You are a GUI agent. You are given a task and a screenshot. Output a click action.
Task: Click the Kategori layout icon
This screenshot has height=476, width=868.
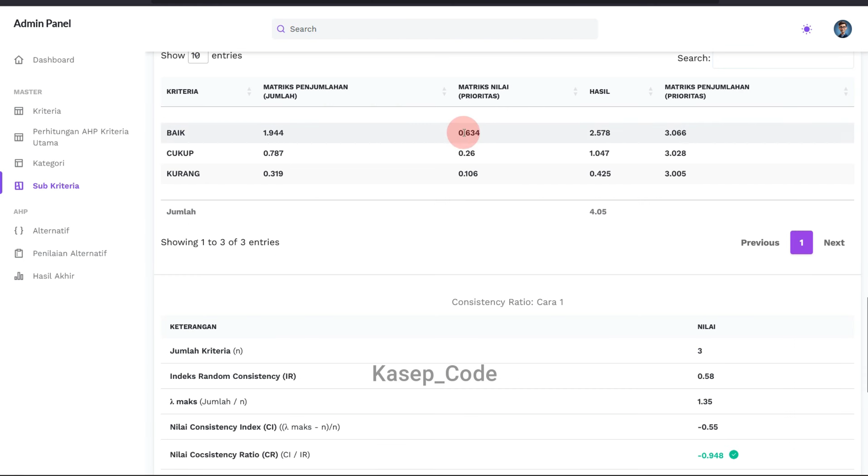pyautogui.click(x=19, y=163)
